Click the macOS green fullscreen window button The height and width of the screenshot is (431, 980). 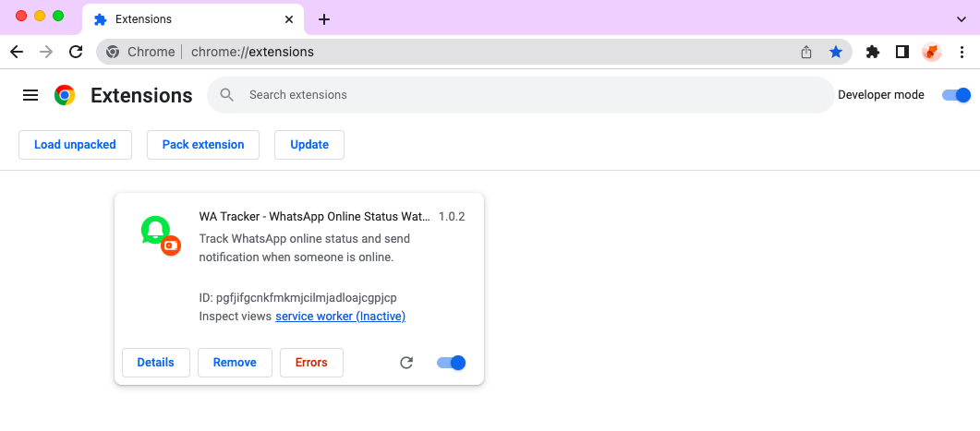tap(58, 17)
